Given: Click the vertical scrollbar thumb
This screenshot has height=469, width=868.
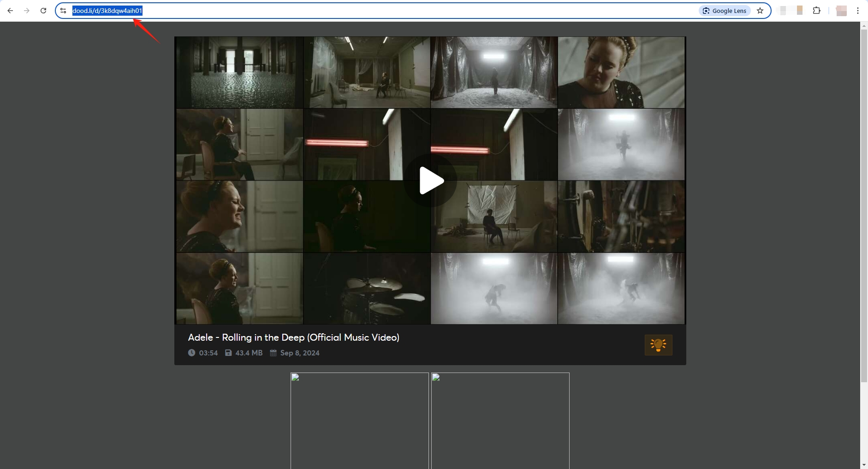Looking at the screenshot, I should pyautogui.click(x=864, y=205).
